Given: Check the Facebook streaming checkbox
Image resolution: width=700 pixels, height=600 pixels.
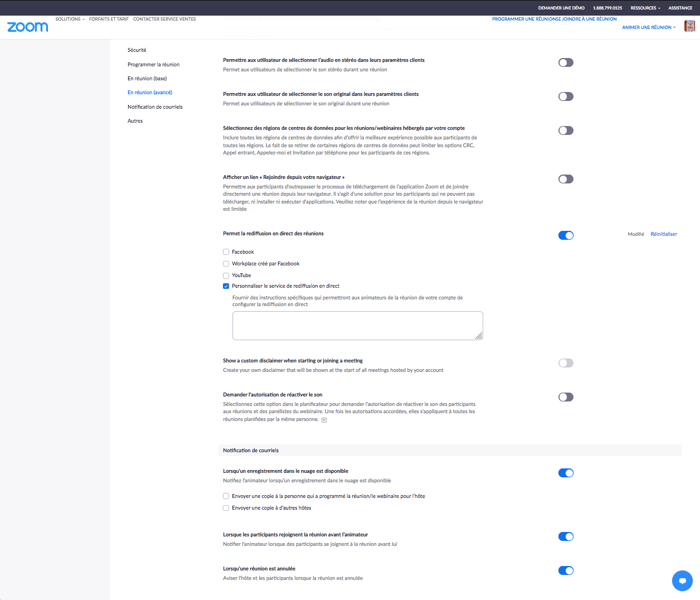Looking at the screenshot, I should click(x=226, y=252).
